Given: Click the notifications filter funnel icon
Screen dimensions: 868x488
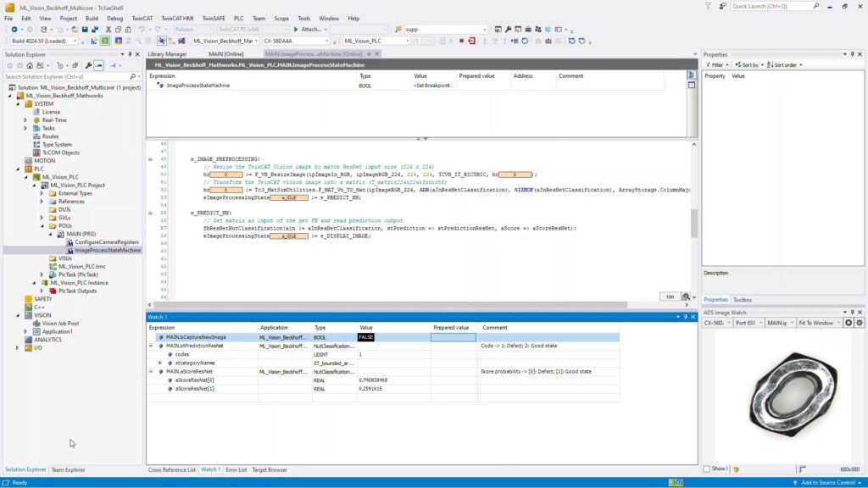Looking at the screenshot, I should [709, 6].
